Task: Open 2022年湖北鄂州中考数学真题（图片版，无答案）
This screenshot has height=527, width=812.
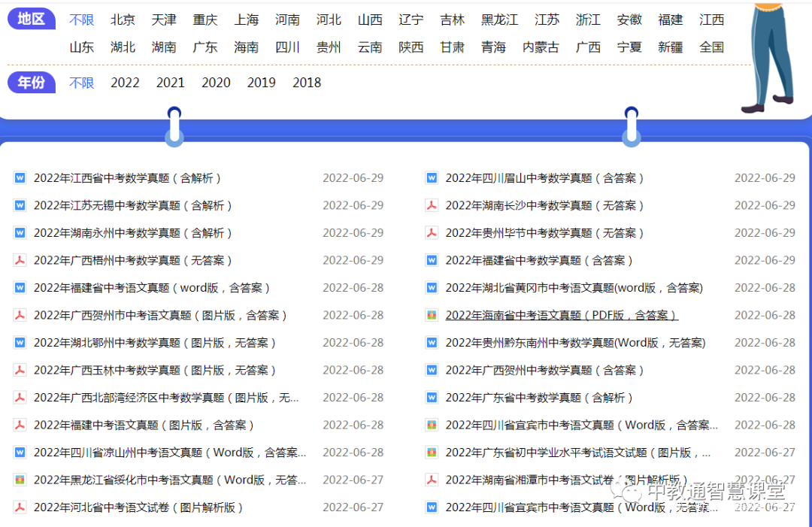Action: [155, 343]
